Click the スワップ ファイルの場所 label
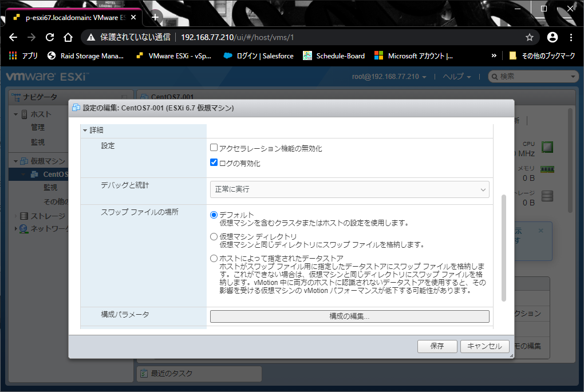The height and width of the screenshot is (392, 584). coord(140,212)
